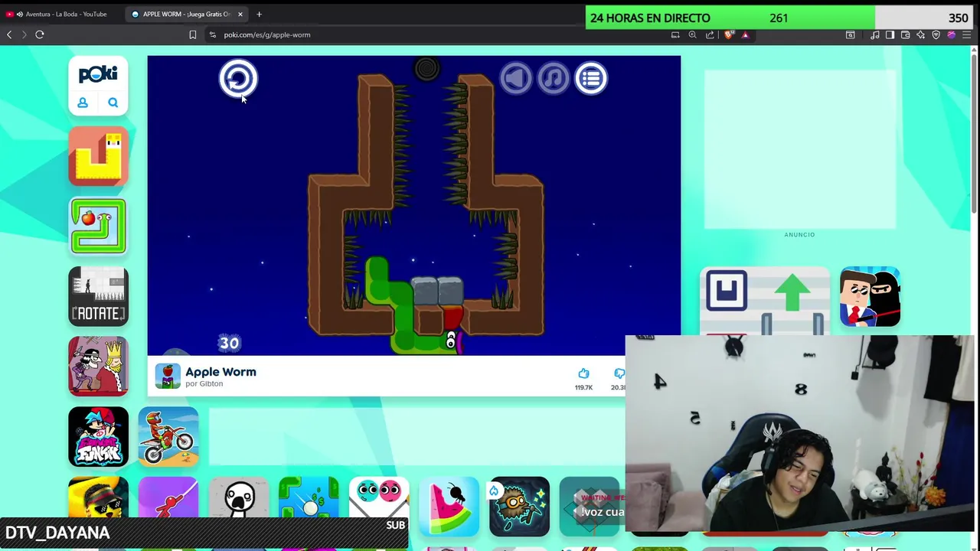Open the game level menu list icon
Image resolution: width=980 pixels, height=551 pixels.
click(x=590, y=78)
